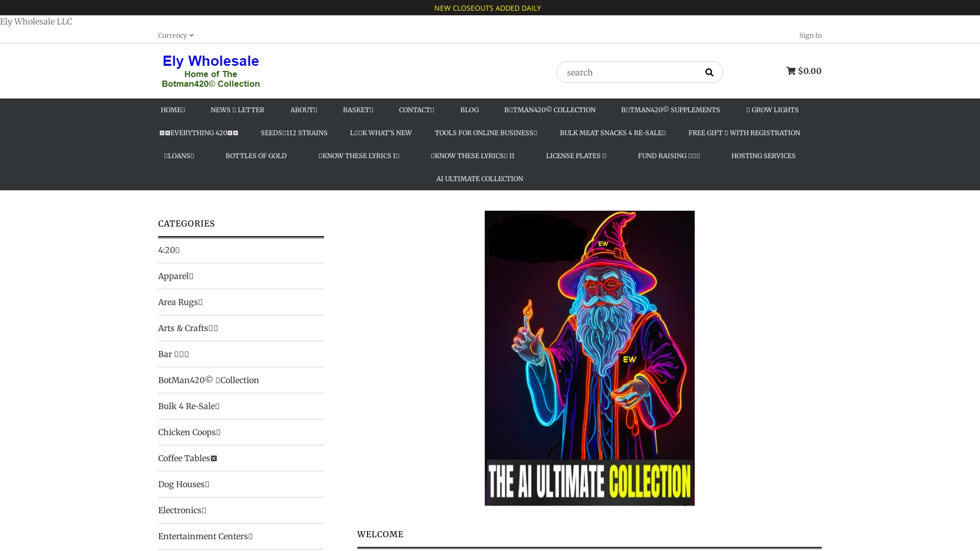
Task: Open the BLOG tab
Action: [469, 110]
